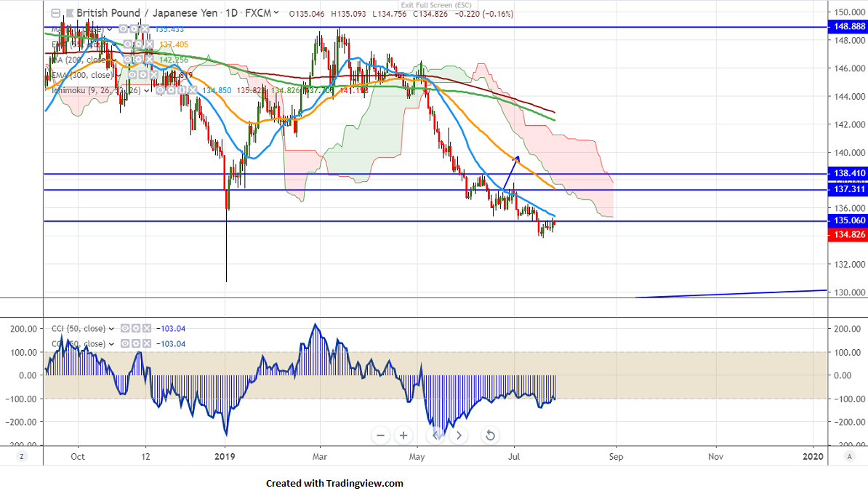Select the 135.060 horizontal line price label

848,220
